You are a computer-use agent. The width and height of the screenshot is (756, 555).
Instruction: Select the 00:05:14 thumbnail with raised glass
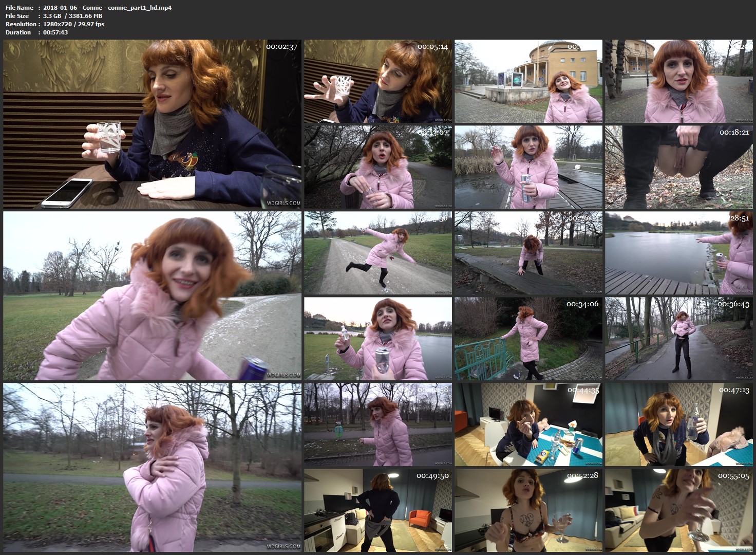(x=377, y=81)
